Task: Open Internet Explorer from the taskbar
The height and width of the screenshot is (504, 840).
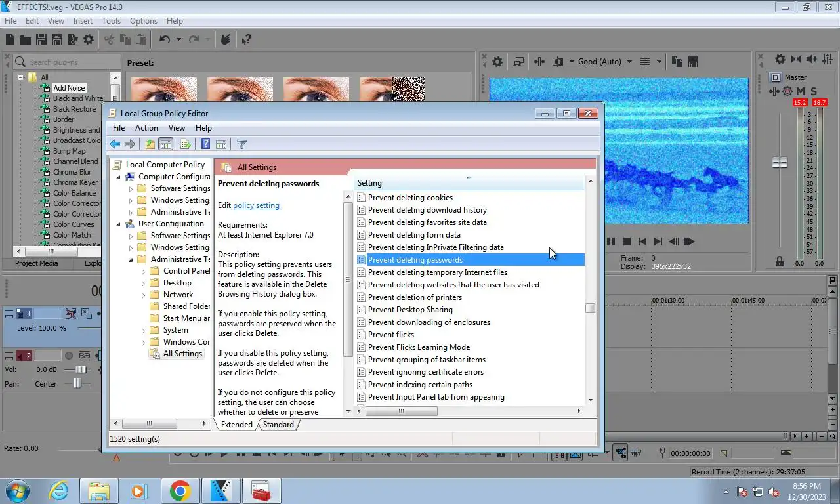Action: click(60, 491)
